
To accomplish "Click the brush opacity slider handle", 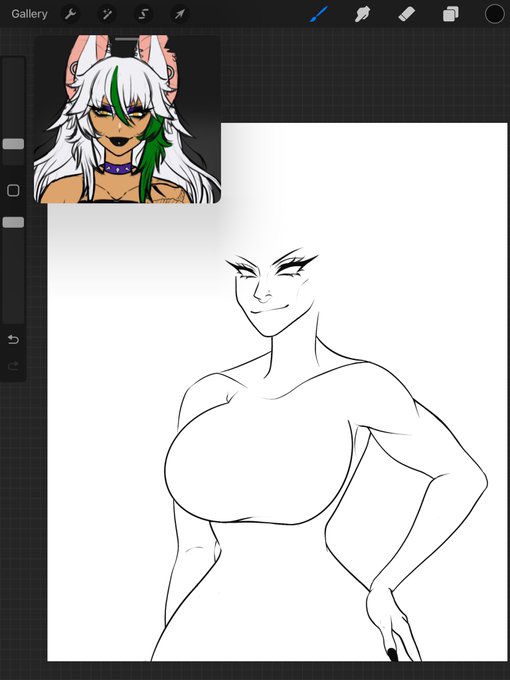I will click(13, 222).
